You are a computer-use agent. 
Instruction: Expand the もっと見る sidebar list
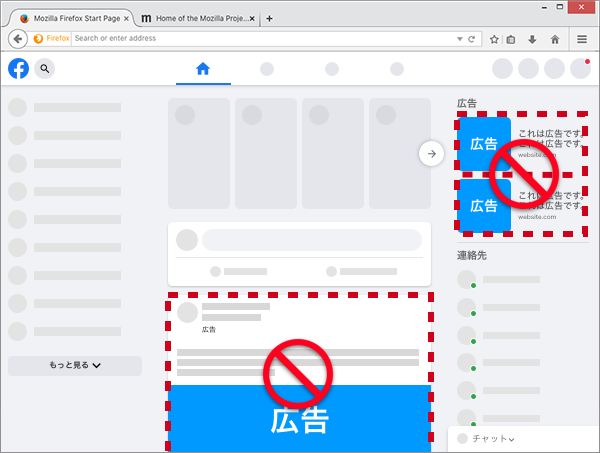coord(75,365)
